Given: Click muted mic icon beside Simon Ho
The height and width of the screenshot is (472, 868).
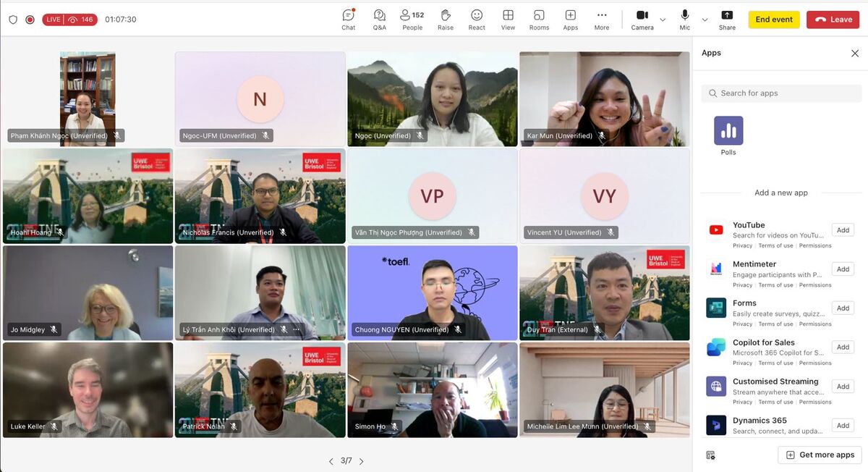Looking at the screenshot, I should 394,426.
